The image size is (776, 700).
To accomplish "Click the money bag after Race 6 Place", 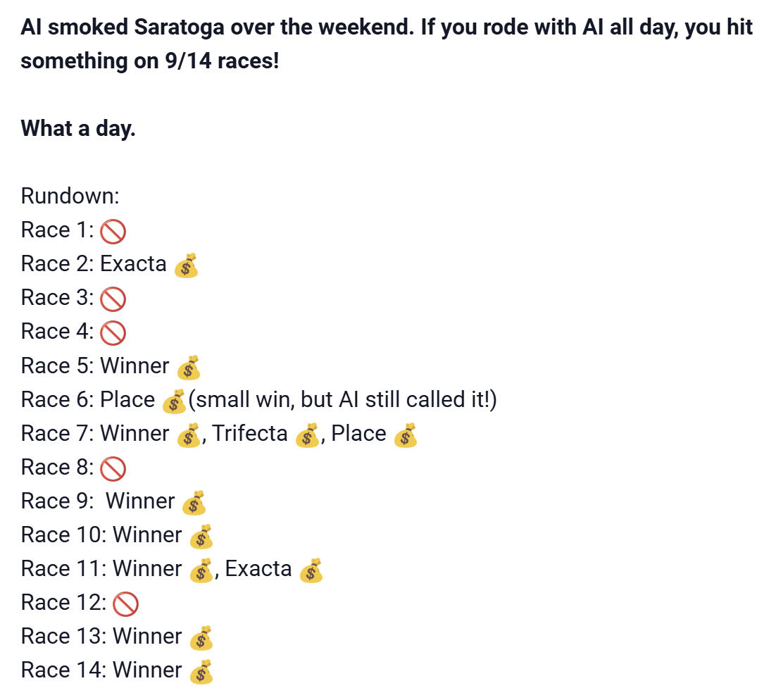I will (173, 401).
